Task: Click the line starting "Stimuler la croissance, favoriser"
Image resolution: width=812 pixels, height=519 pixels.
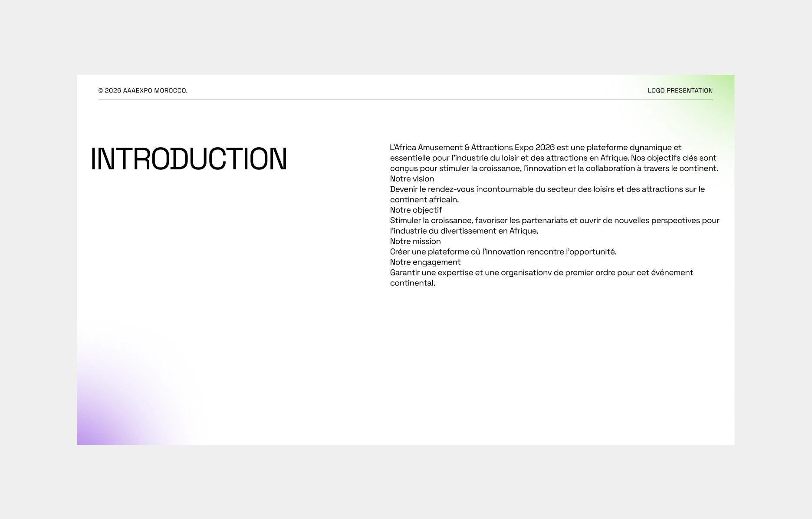Action: [x=555, y=221]
